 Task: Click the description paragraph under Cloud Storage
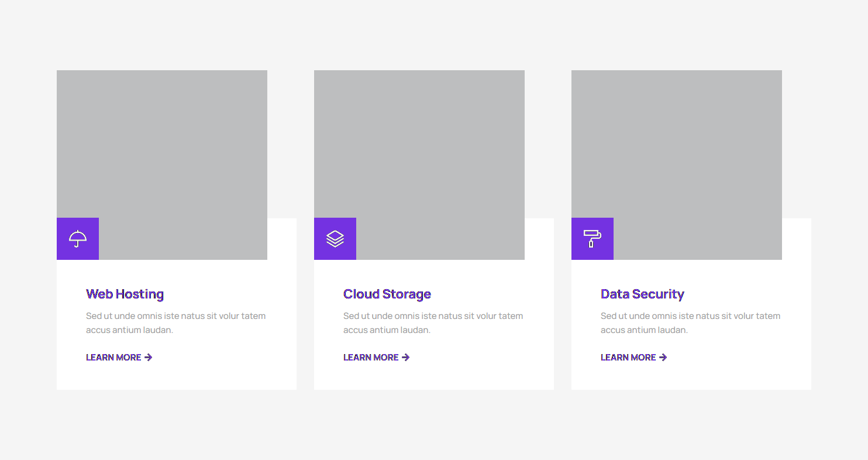click(433, 323)
